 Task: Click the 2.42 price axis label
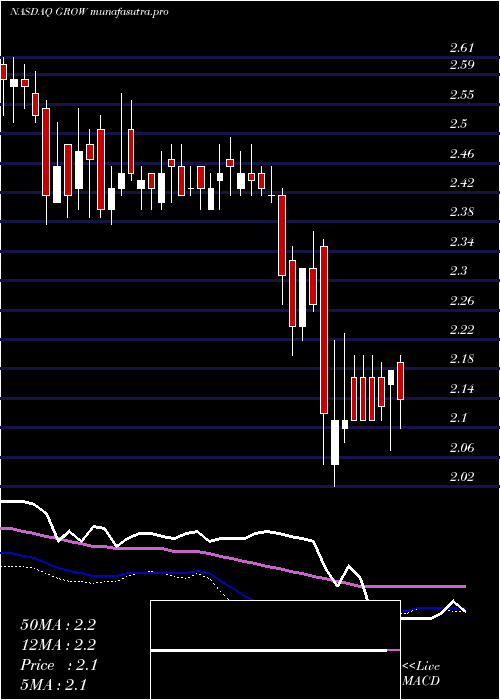pyautogui.click(x=462, y=183)
